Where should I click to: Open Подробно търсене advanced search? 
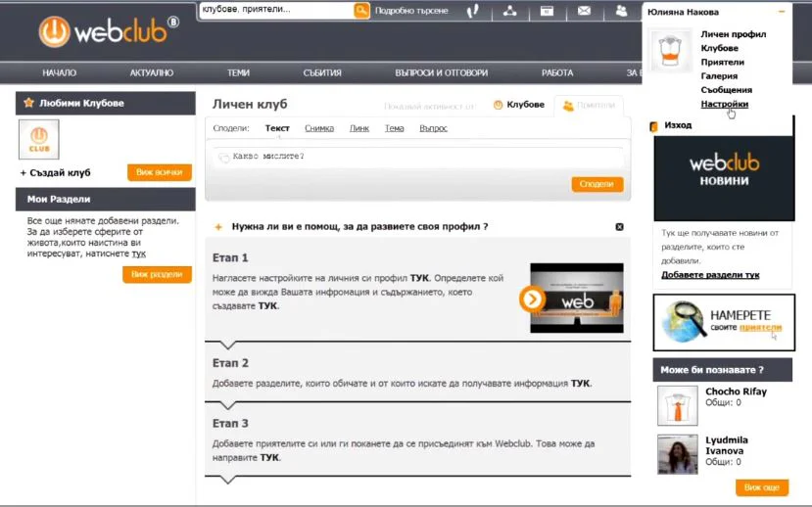pyautogui.click(x=411, y=11)
